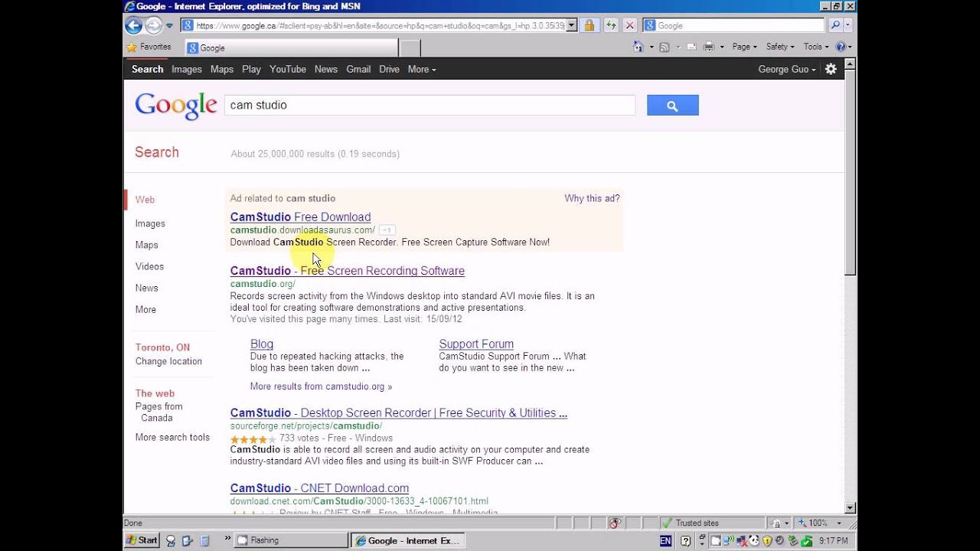Click More results from camstudio.org
This screenshot has width=980, height=551.
(x=321, y=386)
